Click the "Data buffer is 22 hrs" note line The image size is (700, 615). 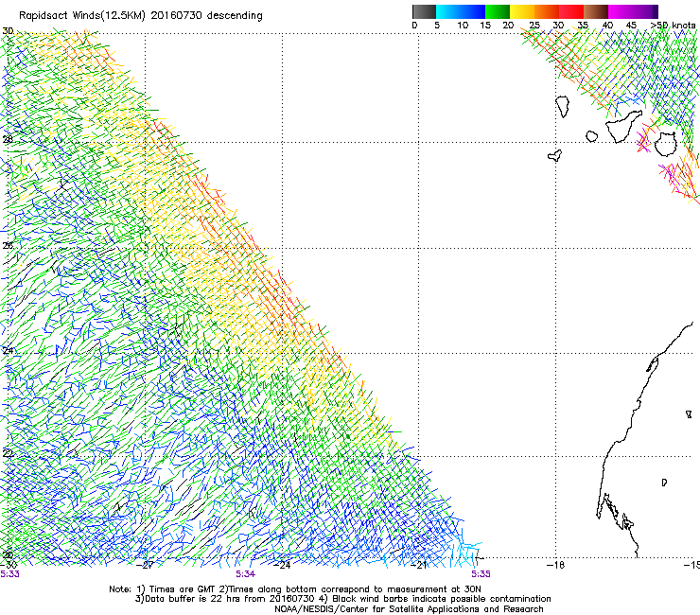pos(342,599)
